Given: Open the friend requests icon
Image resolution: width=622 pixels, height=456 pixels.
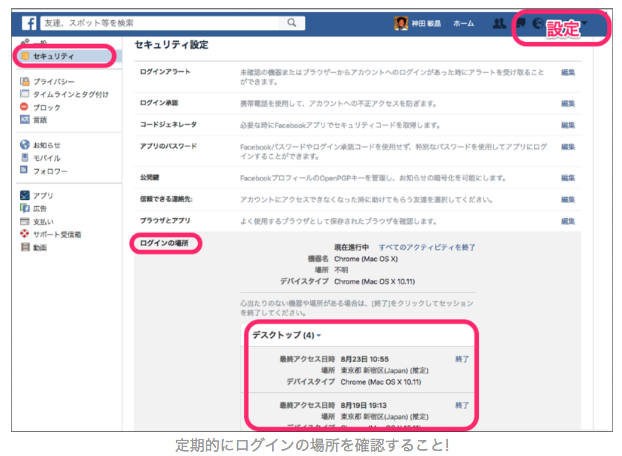Looking at the screenshot, I should tap(499, 23).
